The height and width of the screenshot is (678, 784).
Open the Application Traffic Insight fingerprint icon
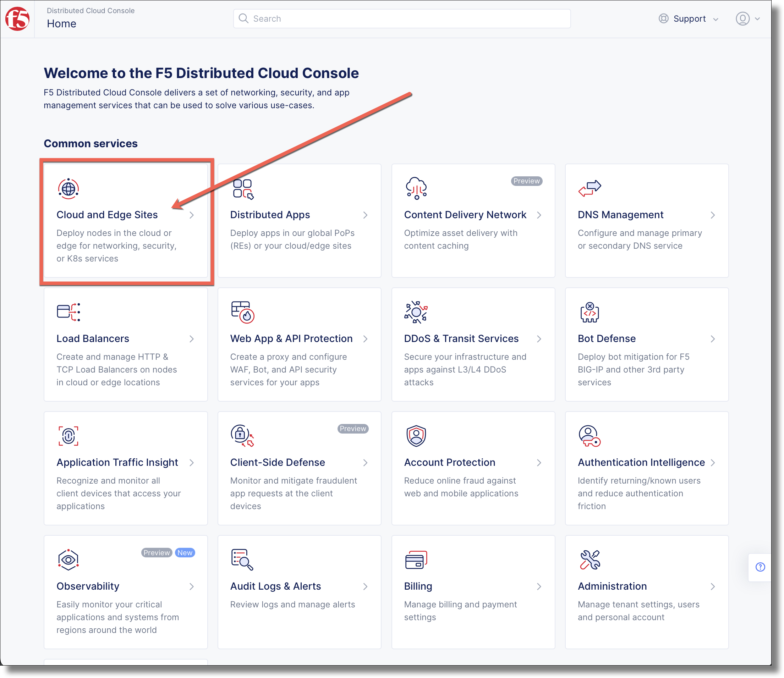pyautogui.click(x=68, y=436)
